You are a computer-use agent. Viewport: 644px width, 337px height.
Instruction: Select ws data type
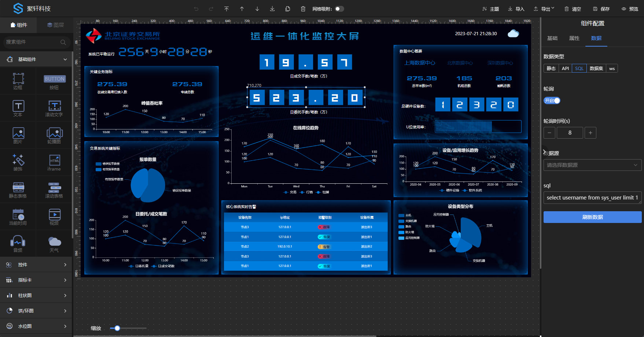click(612, 68)
